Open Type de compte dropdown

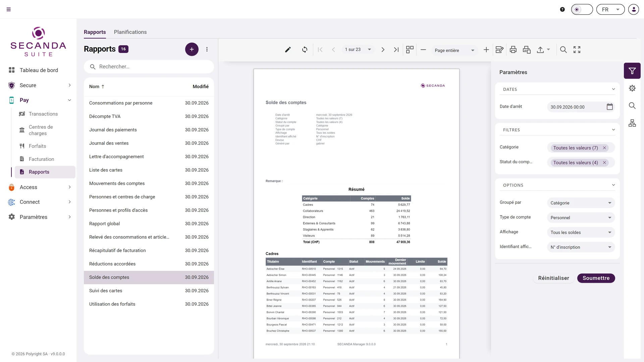[x=581, y=218]
